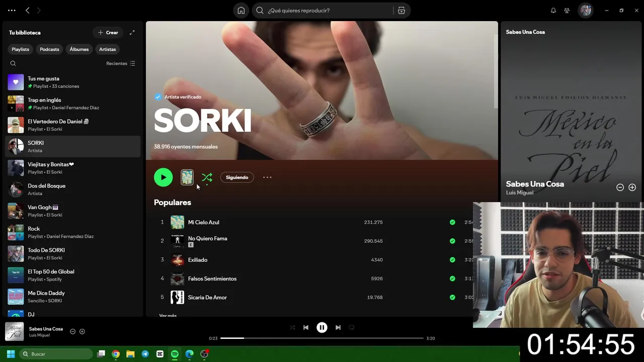
Task: Add song to playlist in now playing panel
Action: [x=632, y=188]
